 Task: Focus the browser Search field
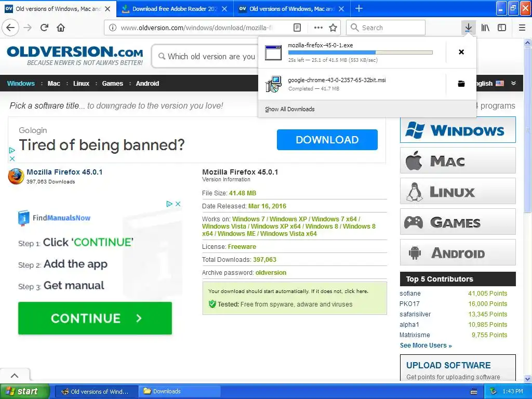[x=386, y=28]
